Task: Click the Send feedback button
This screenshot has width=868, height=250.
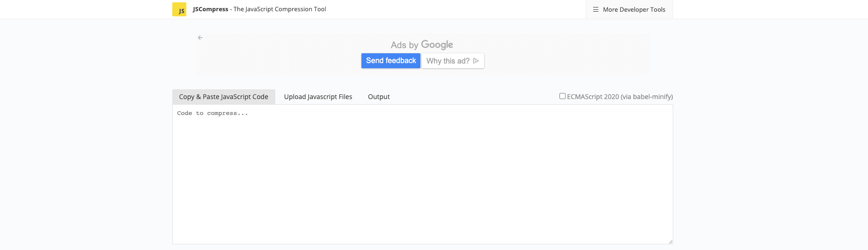Action: click(391, 61)
